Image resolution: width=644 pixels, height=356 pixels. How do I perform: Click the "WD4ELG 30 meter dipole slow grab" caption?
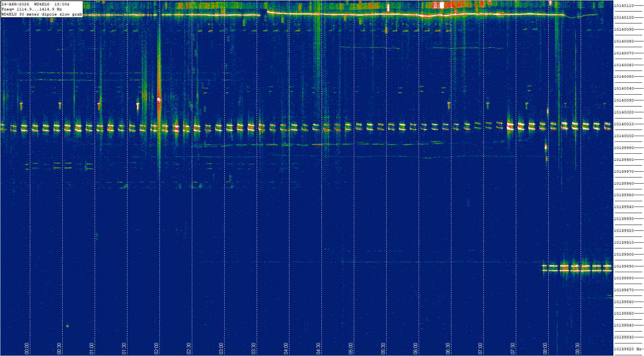tap(42, 14)
